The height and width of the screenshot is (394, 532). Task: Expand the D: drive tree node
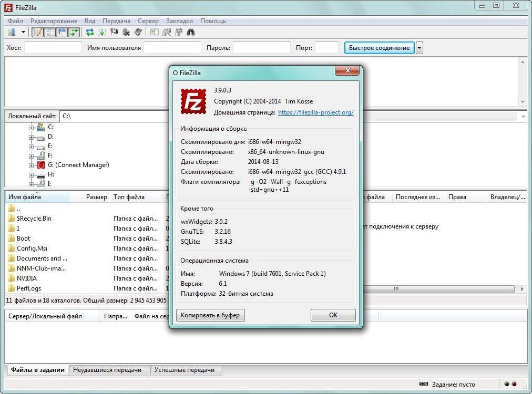[31, 137]
